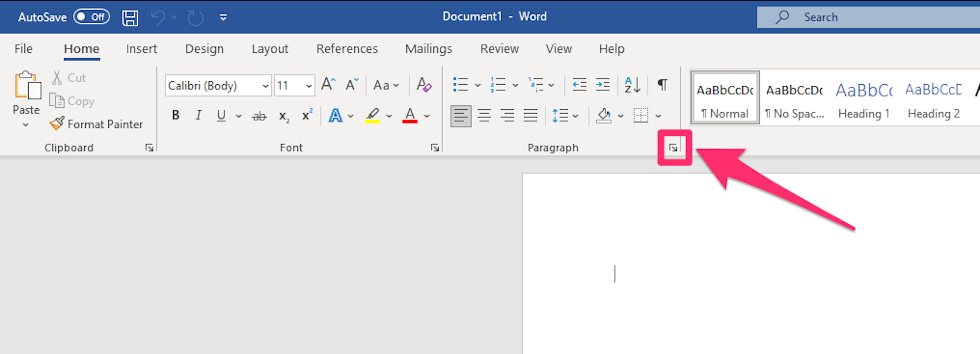The height and width of the screenshot is (354, 980).
Task: Click the Numbering list icon
Action: click(x=498, y=85)
